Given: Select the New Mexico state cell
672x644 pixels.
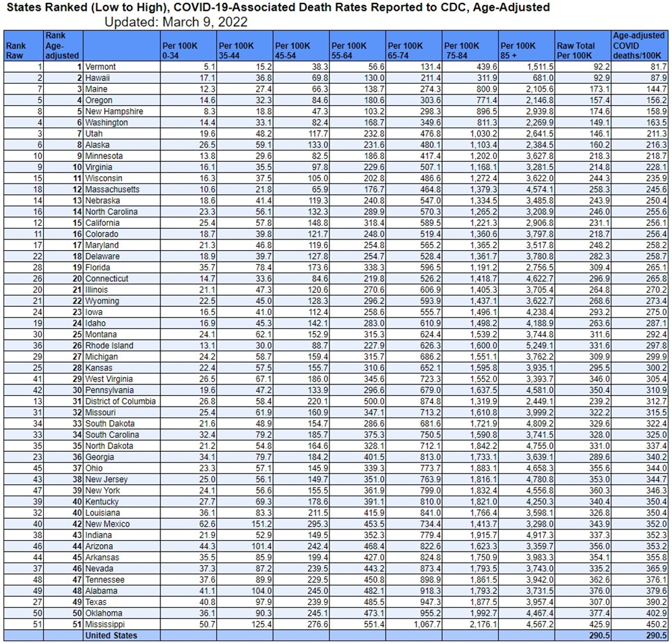Looking at the screenshot, I should [107, 524].
